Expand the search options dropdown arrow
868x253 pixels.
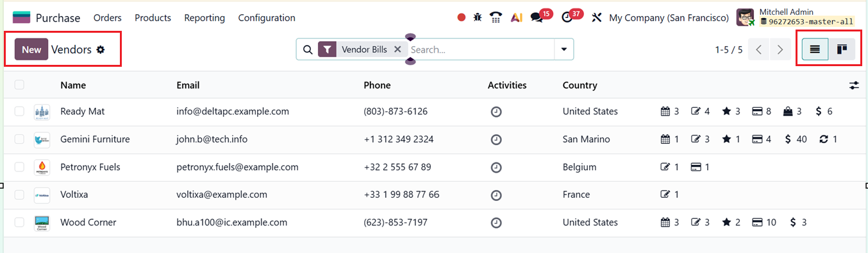pyautogui.click(x=564, y=49)
